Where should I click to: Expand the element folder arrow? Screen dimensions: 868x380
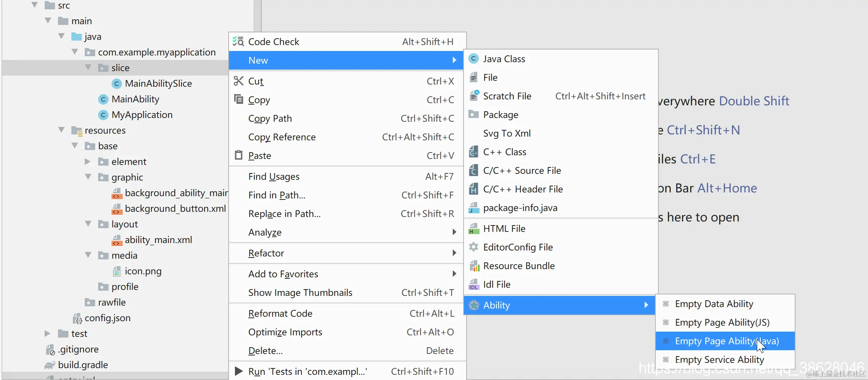[88, 161]
